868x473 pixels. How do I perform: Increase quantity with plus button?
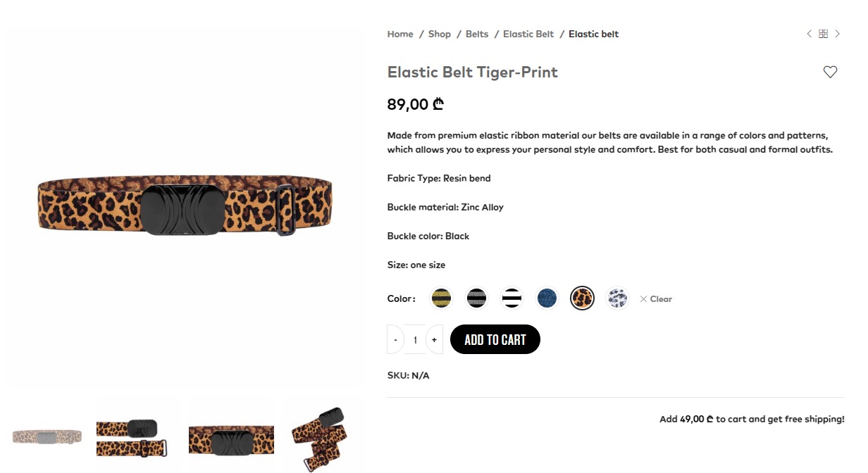click(434, 340)
